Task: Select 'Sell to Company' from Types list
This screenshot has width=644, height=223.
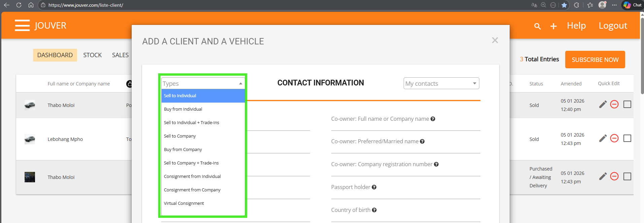Action: coord(180,136)
